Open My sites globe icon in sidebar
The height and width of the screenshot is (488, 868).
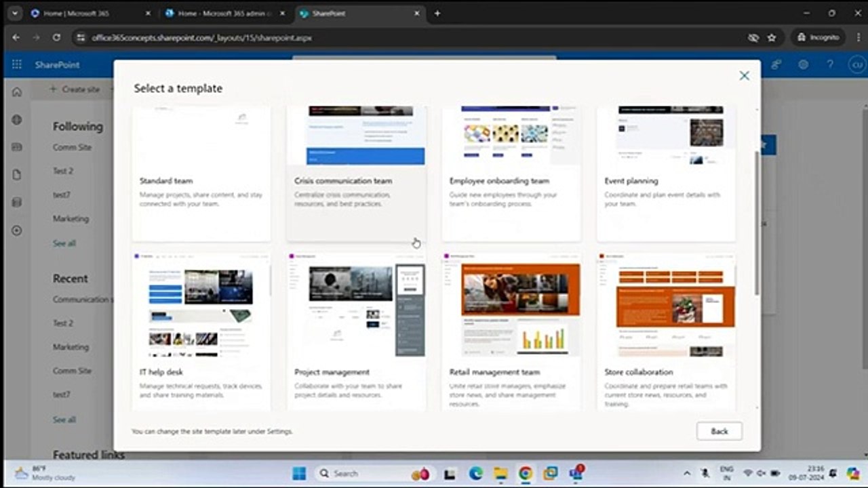pos(17,120)
